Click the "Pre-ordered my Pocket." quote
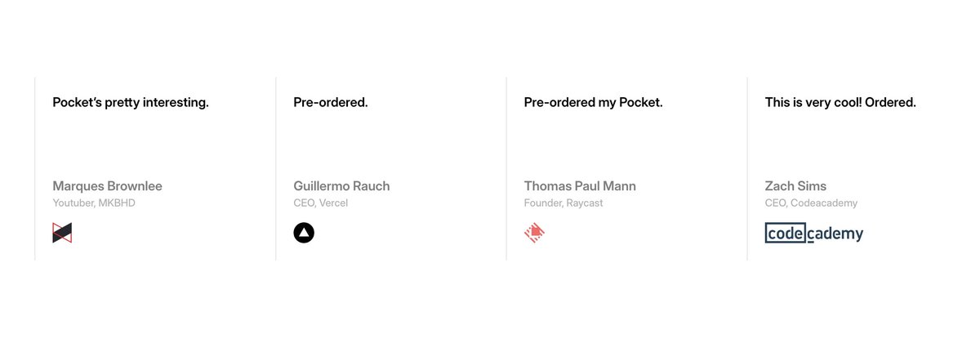 point(593,103)
